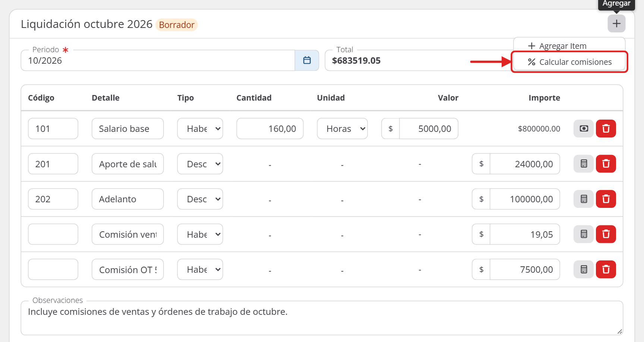Image resolution: width=644 pixels, height=342 pixels.
Task: Click the Código field containing 101
Action: tap(53, 129)
